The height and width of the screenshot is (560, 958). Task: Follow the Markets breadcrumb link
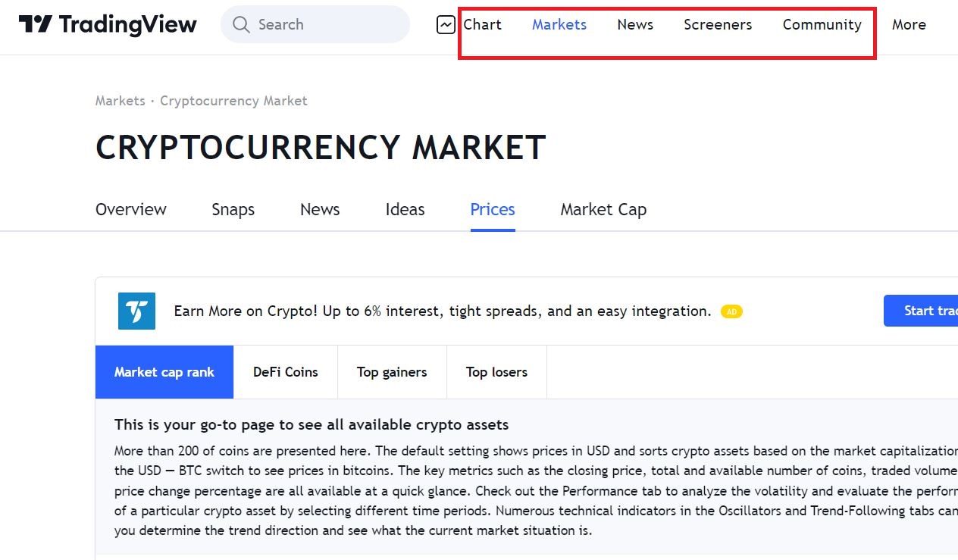[x=120, y=101]
